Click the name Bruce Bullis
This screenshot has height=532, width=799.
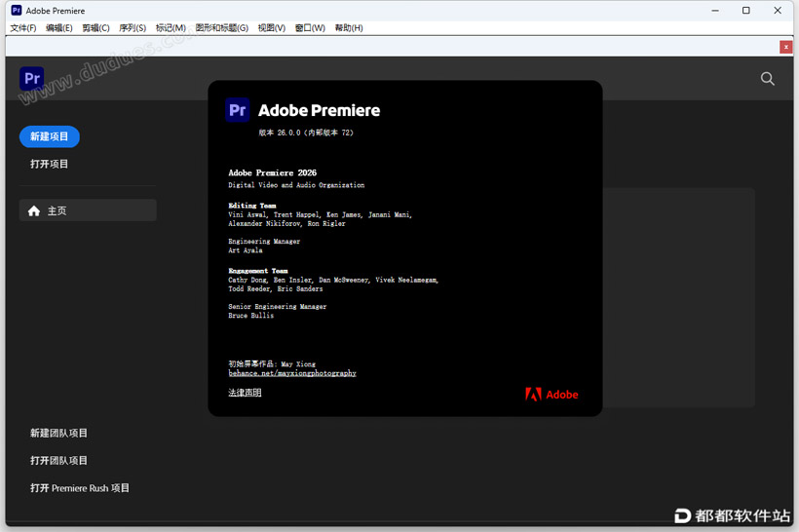pos(251,316)
